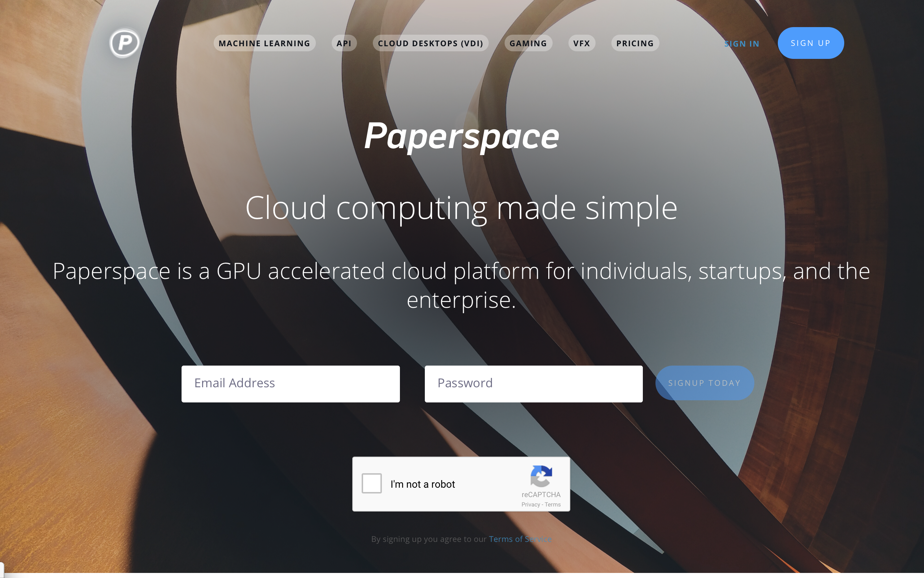Click the reCAPTCHA logo icon
The image size is (924, 578).
pyautogui.click(x=541, y=476)
